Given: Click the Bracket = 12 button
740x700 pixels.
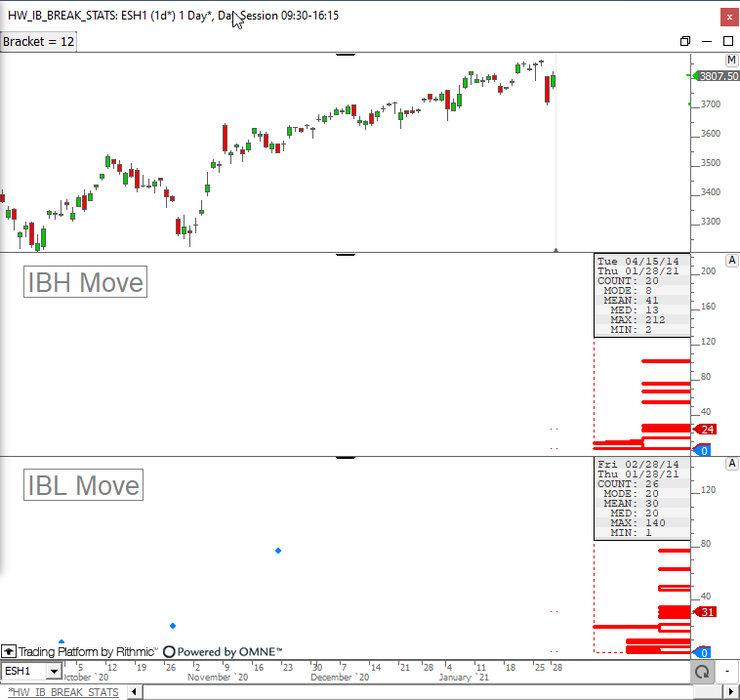Looking at the screenshot, I should click(x=39, y=41).
